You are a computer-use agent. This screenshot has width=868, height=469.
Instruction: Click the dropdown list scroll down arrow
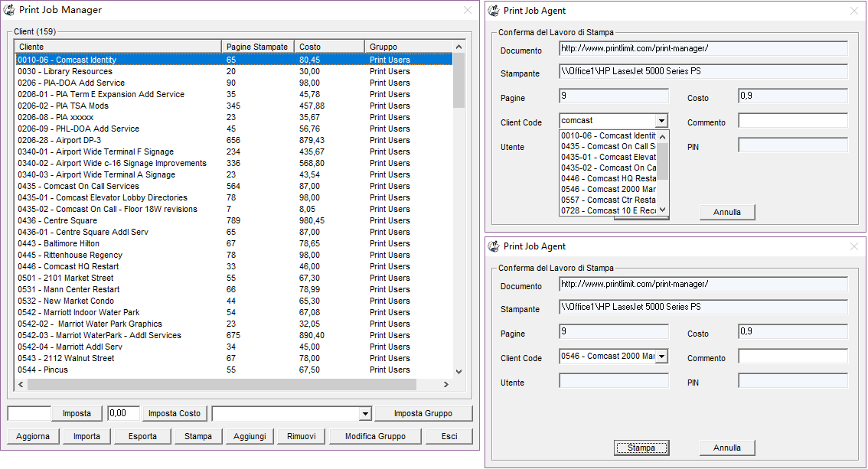coord(663,210)
